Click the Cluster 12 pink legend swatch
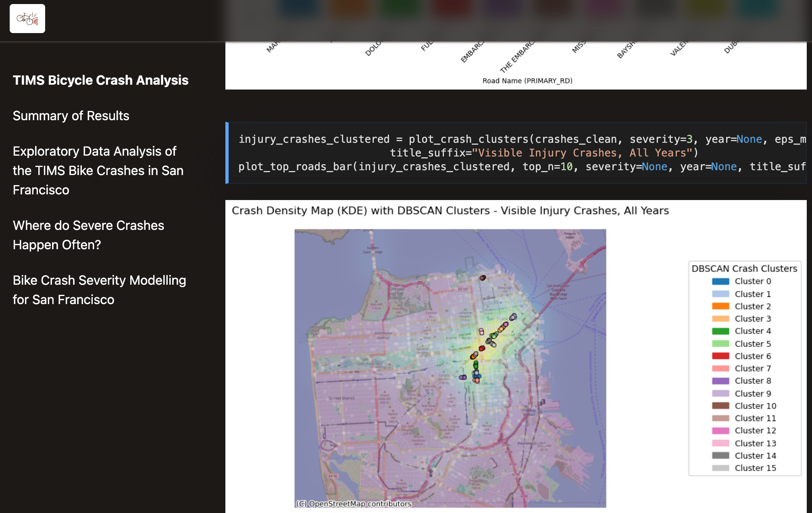 tap(720, 431)
